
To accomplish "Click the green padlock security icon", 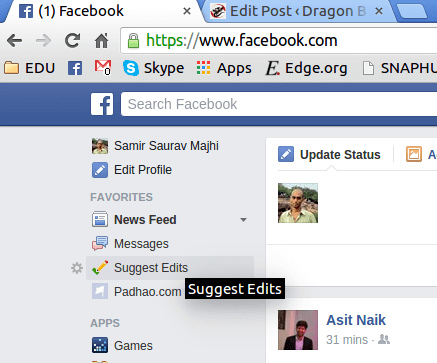I will [133, 41].
